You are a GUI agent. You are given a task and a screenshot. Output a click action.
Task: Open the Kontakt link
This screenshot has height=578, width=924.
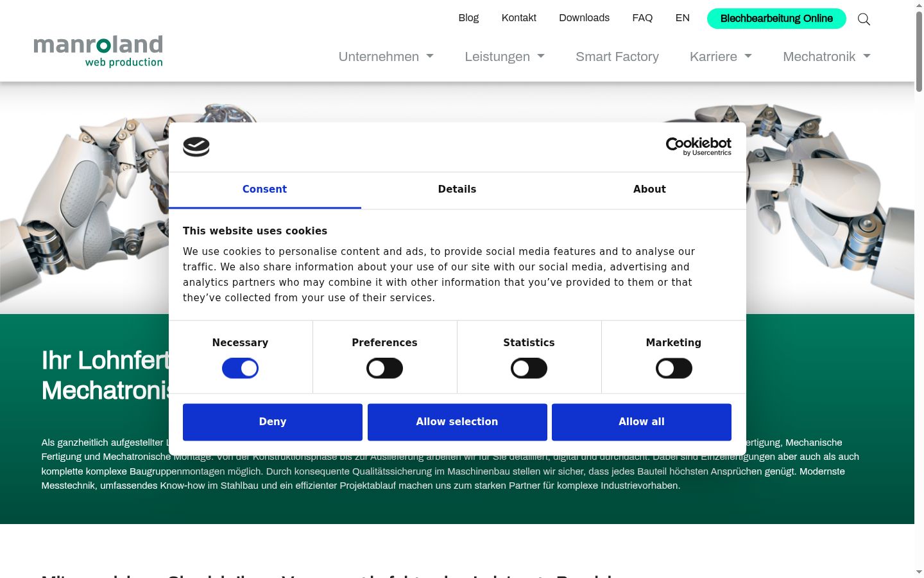(x=518, y=18)
